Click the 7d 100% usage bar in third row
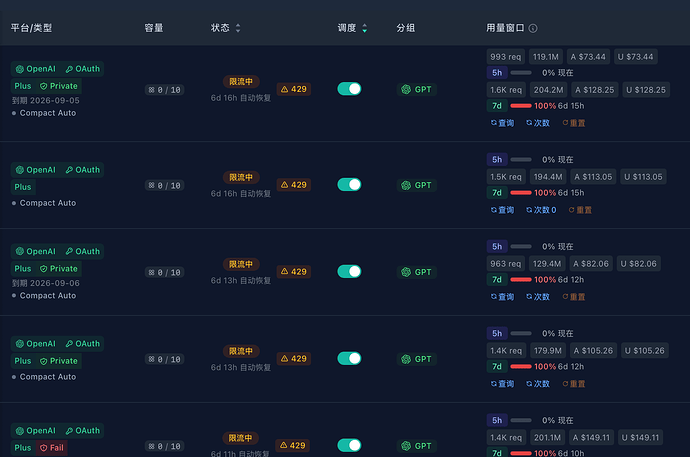690x457 pixels. coord(521,280)
